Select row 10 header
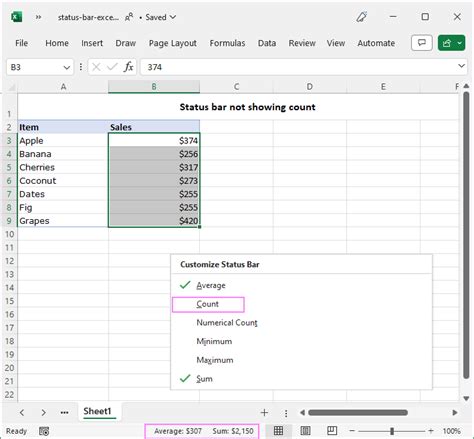Image resolution: width=474 pixels, height=439 pixels. pyautogui.click(x=9, y=234)
